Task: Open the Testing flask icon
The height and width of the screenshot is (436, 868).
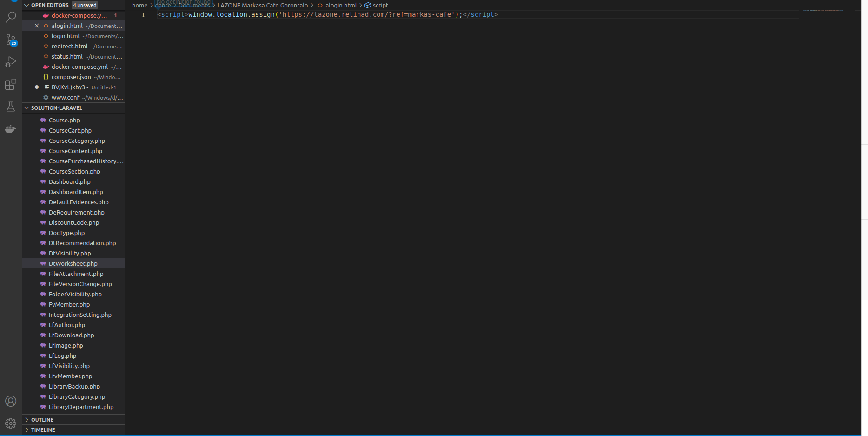Action: [x=11, y=107]
